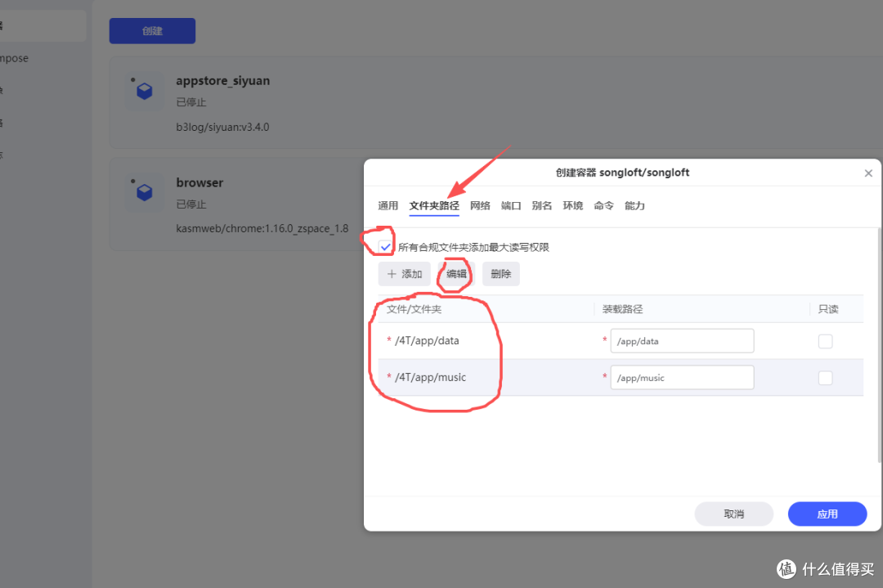The height and width of the screenshot is (588, 883).
Task: Click kasmweb/chrome:1.16.0_zspace_1.8 image text
Action: pos(262,229)
